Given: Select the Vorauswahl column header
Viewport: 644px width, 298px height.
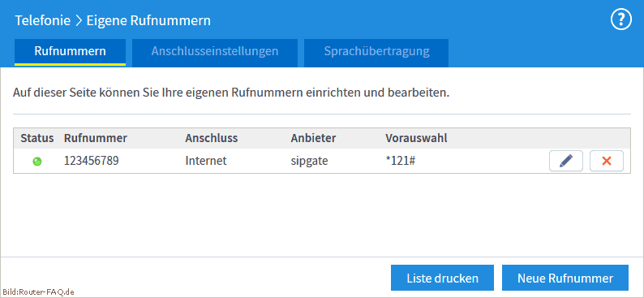Looking at the screenshot, I should pos(416,139).
